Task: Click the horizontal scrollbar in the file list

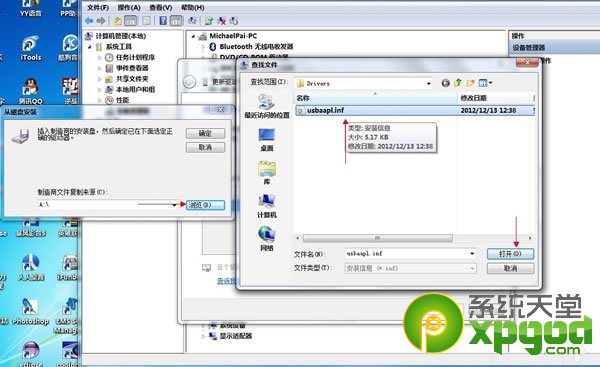Action: [x=378, y=238]
